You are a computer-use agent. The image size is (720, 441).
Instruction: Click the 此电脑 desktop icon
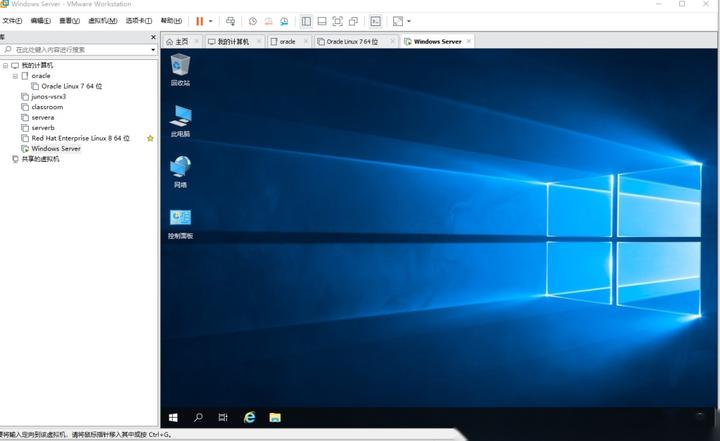point(180,121)
